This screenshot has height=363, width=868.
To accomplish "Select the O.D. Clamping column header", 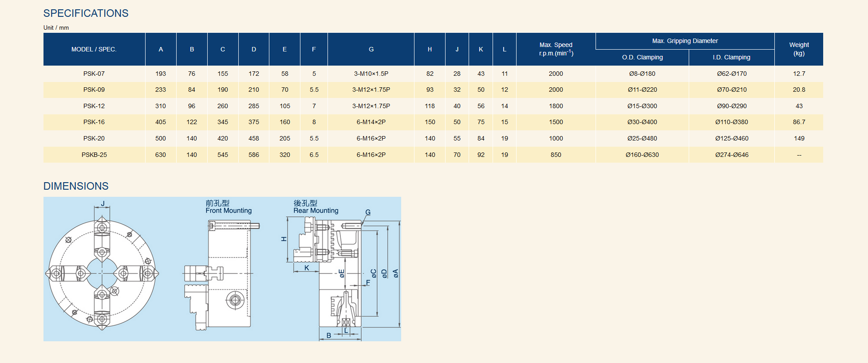I will click(642, 57).
